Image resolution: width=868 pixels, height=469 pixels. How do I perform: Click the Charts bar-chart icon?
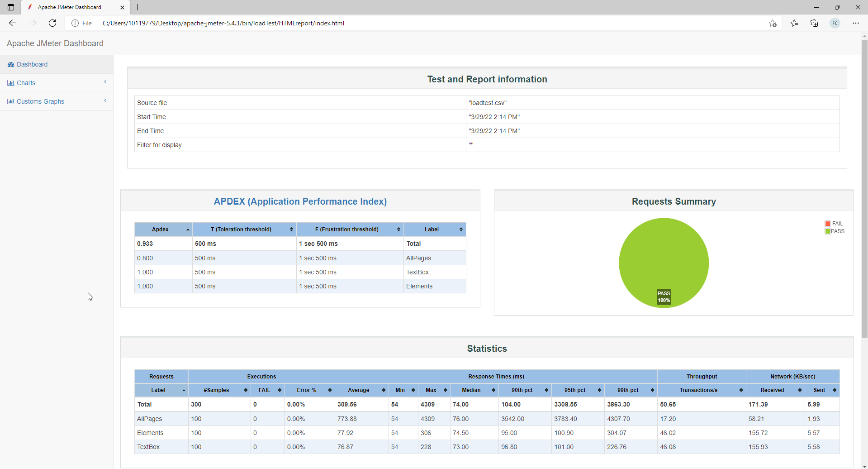coord(11,83)
